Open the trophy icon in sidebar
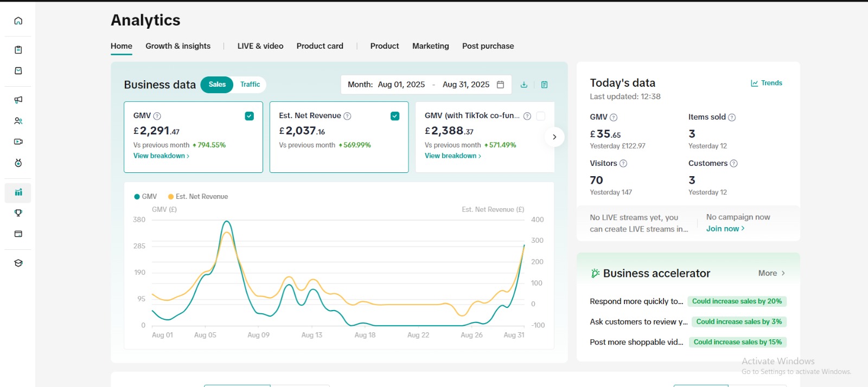The image size is (868, 387). (x=18, y=213)
